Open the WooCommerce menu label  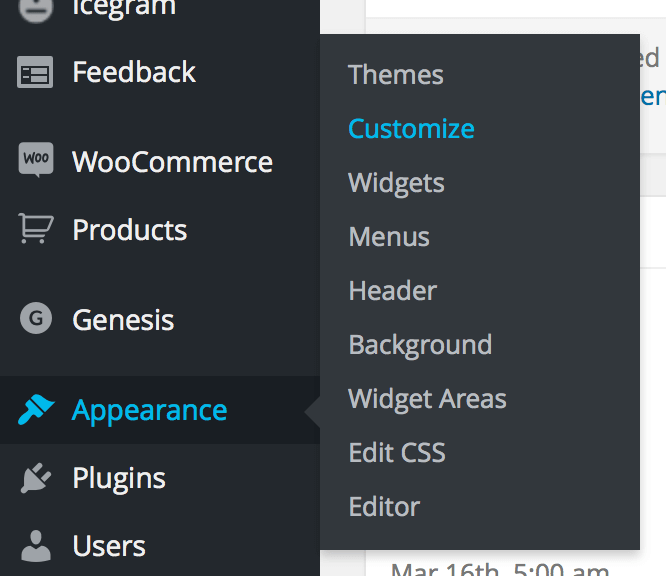pyautogui.click(x=172, y=162)
